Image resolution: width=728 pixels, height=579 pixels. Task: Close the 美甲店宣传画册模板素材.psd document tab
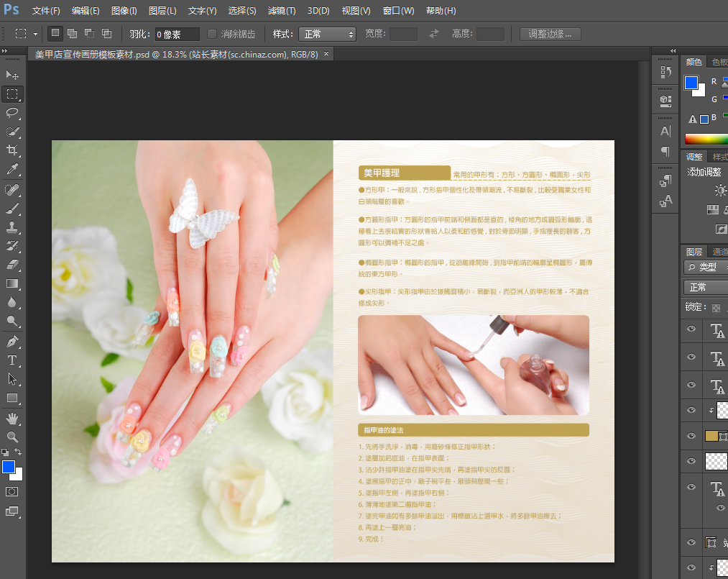[326, 54]
